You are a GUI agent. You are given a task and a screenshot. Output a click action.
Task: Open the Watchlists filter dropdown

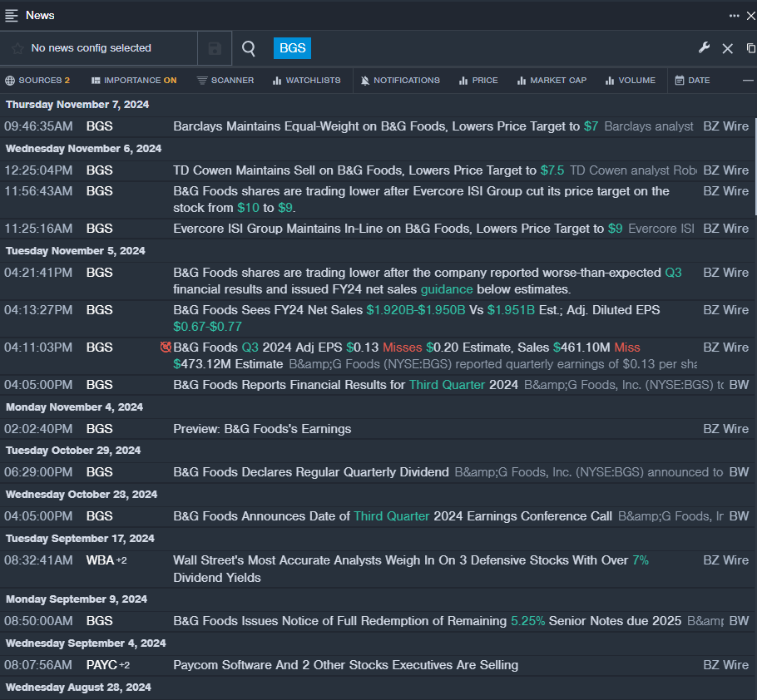pyautogui.click(x=306, y=81)
